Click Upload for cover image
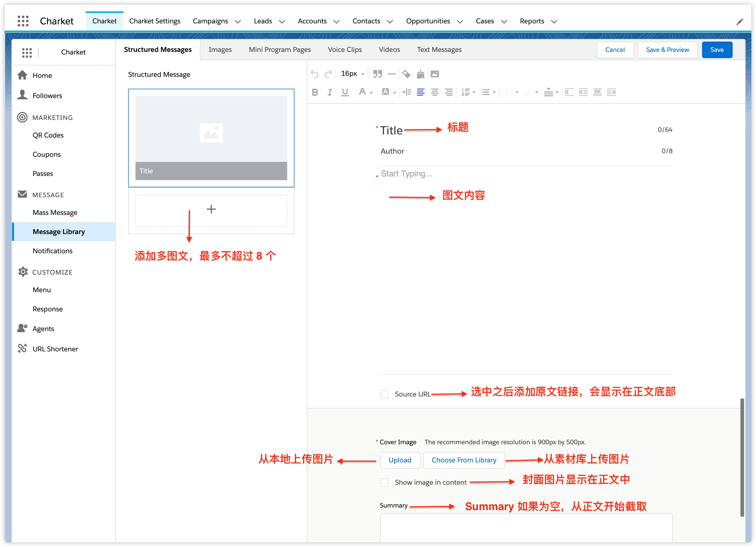This screenshot has height=547, width=756. click(400, 460)
